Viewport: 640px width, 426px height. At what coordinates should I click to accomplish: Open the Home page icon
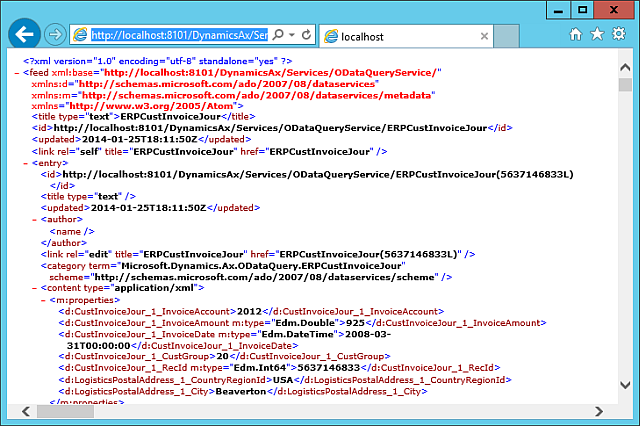click(575, 34)
